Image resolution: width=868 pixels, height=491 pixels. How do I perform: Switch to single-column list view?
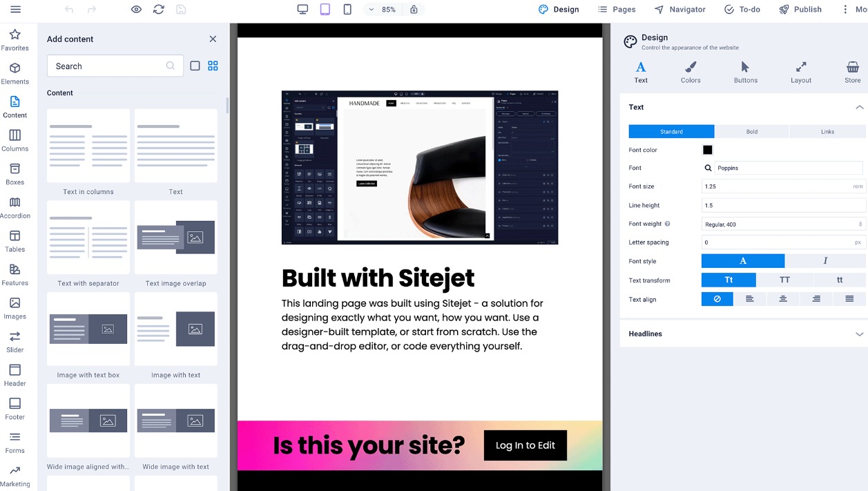195,66
